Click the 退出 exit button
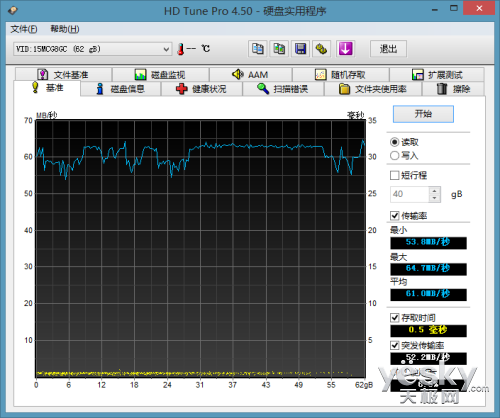The image size is (500, 418). (x=388, y=49)
